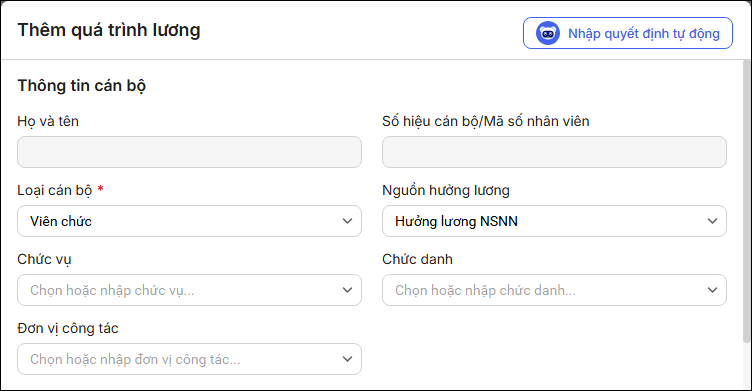Click the chevron arrow in Nguồn hưởng lương field
The height and width of the screenshot is (391, 752).
coord(712,221)
